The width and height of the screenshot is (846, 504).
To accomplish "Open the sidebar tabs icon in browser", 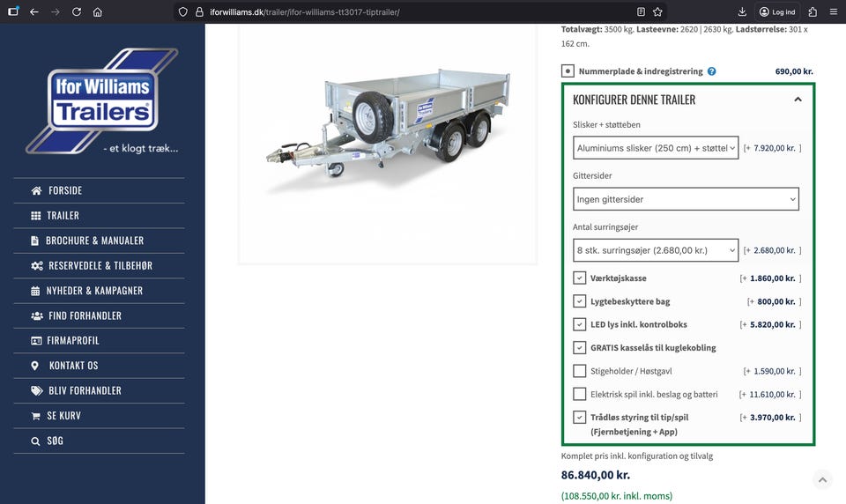I will coord(13,11).
